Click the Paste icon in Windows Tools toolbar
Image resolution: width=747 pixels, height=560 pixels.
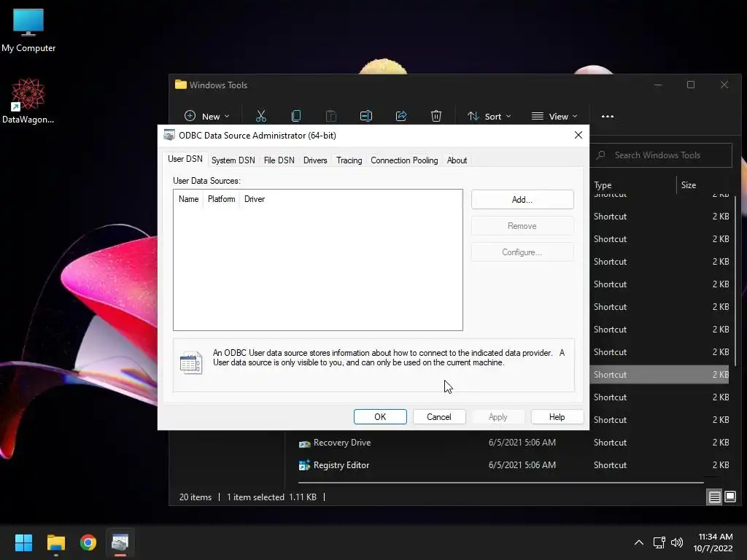tap(331, 116)
